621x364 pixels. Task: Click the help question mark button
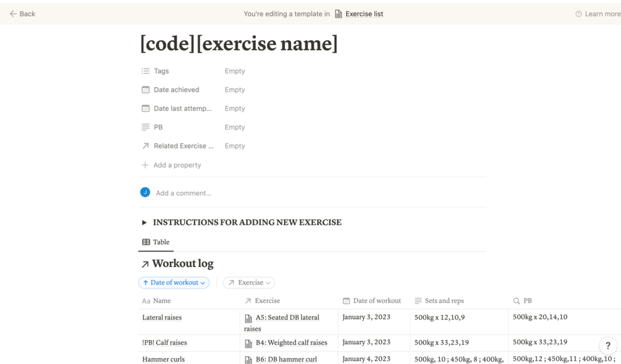[x=608, y=345]
